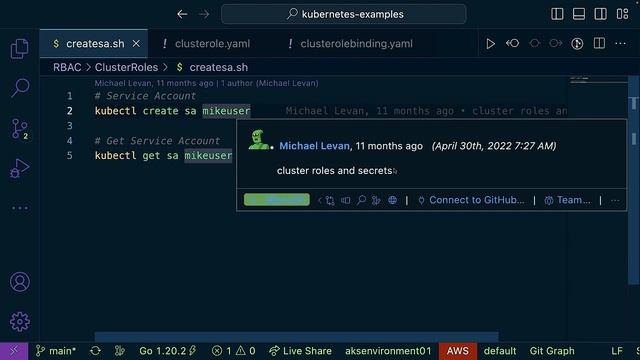
Task: Click Connect to GitHub link
Action: (x=471, y=200)
